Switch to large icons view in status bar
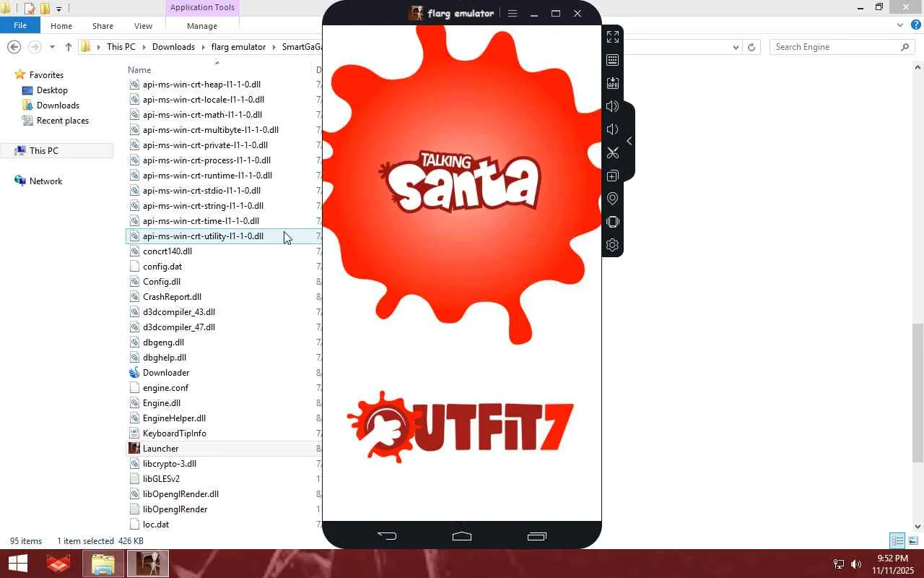Screen dimensions: 924x578 coord(913,540)
